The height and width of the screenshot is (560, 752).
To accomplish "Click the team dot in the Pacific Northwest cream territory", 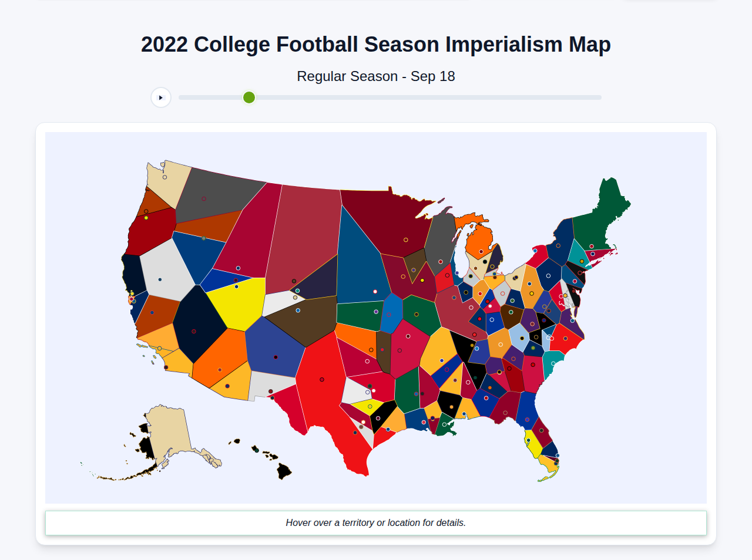I will (x=164, y=177).
